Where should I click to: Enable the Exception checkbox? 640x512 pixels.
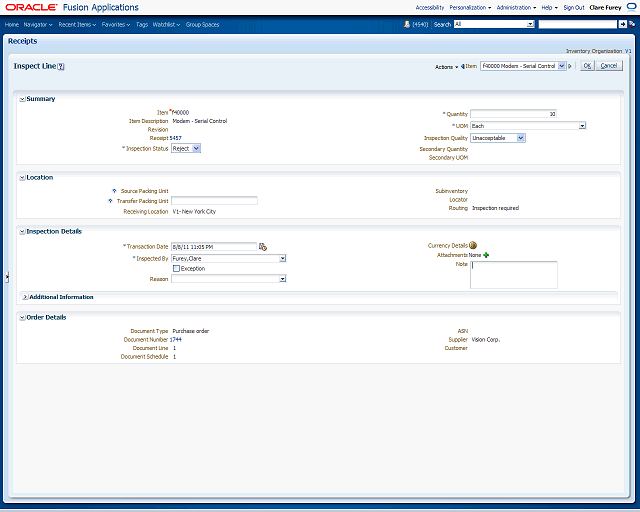pos(176,268)
